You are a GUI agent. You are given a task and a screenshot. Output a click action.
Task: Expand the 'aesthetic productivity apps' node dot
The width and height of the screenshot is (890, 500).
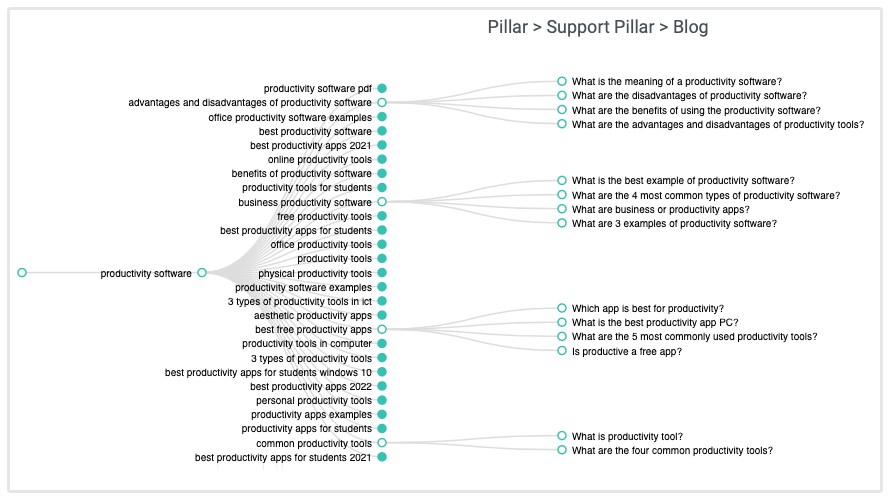coord(382,315)
